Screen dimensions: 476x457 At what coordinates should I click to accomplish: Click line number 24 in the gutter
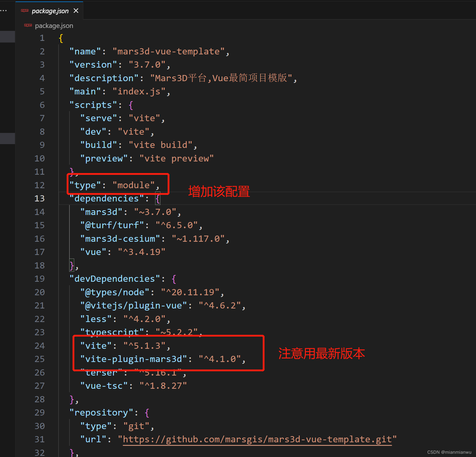point(39,346)
